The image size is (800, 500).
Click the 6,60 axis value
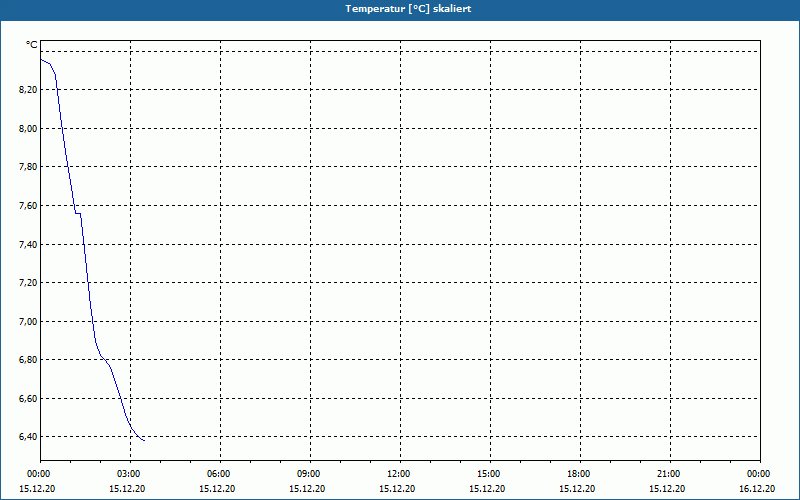[x=28, y=398]
